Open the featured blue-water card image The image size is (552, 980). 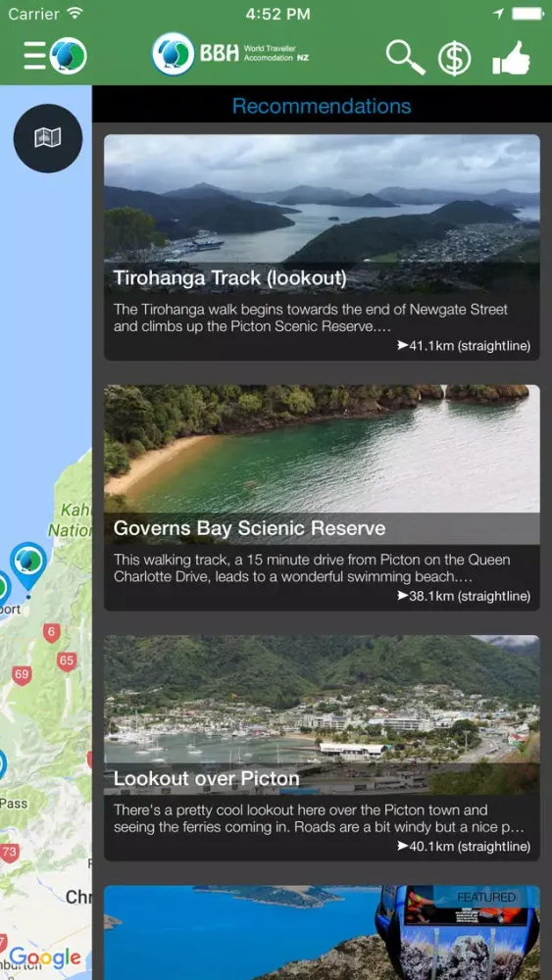click(322, 933)
